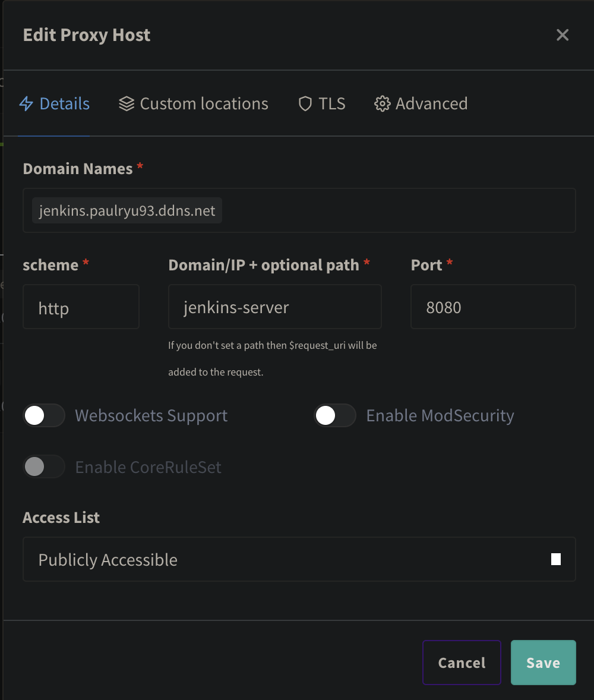Screen dimensions: 594x700
Task: Click the stacked layers Custom locations icon
Action: tap(127, 104)
